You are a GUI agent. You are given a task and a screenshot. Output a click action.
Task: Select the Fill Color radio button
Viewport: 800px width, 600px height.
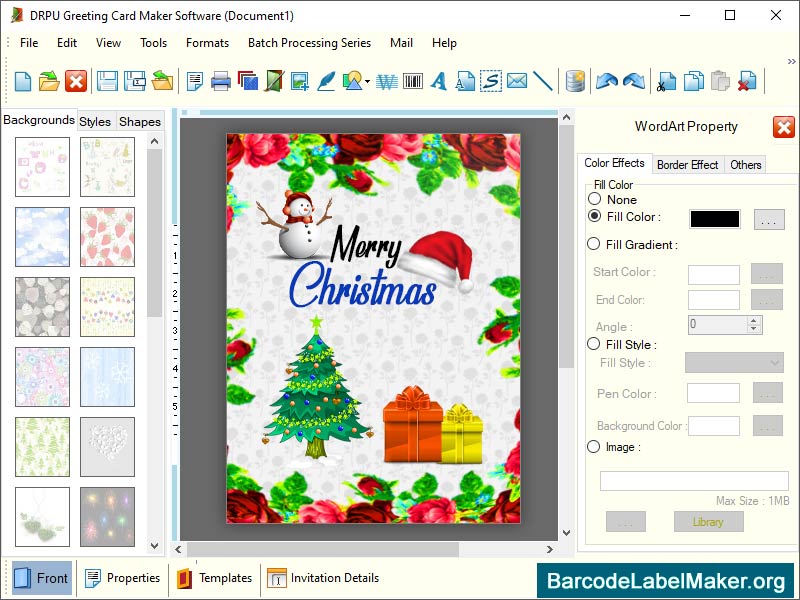click(x=594, y=217)
